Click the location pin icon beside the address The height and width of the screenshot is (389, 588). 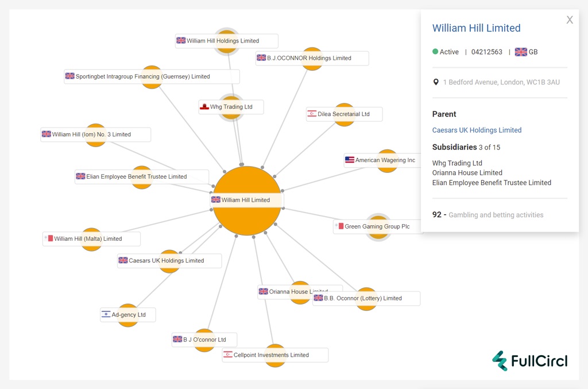pos(436,82)
